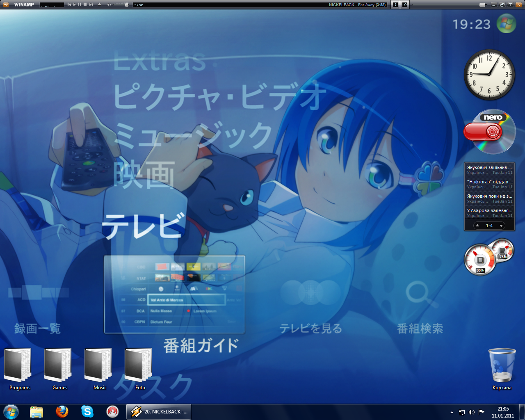This screenshot has width=525, height=420.
Task: Show next headlines with the feed down arrow
Action: 501,226
